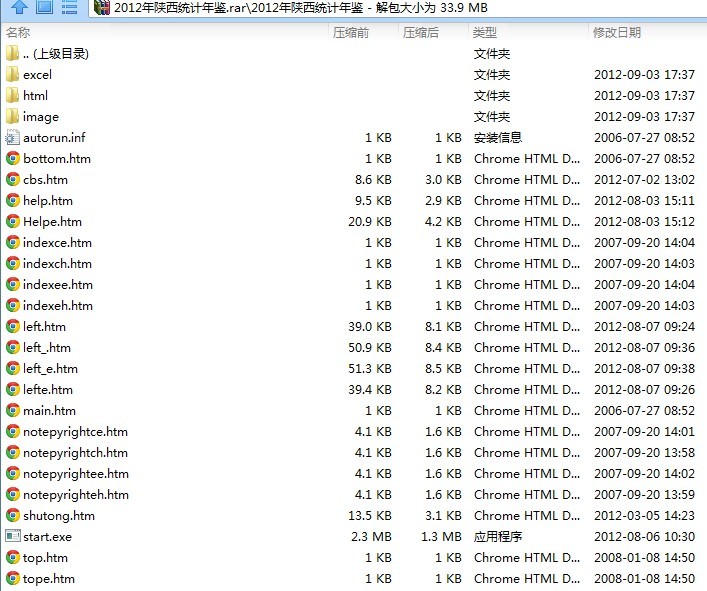This screenshot has width=707, height=591.
Task: Click the Chrome icon of indexeh.htm
Action: 13,305
